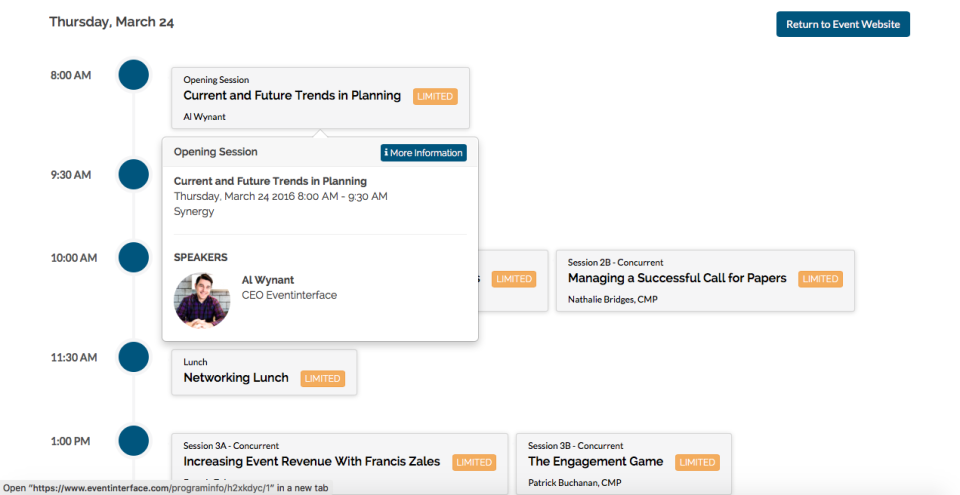Click the 9:30 AM timeline circle marker
The width and height of the screenshot is (960, 495).
point(133,174)
